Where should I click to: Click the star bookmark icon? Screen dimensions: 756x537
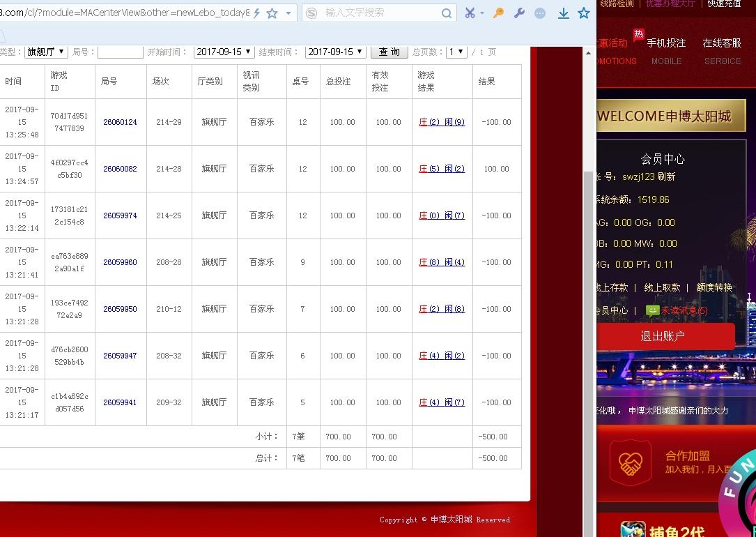(x=584, y=13)
